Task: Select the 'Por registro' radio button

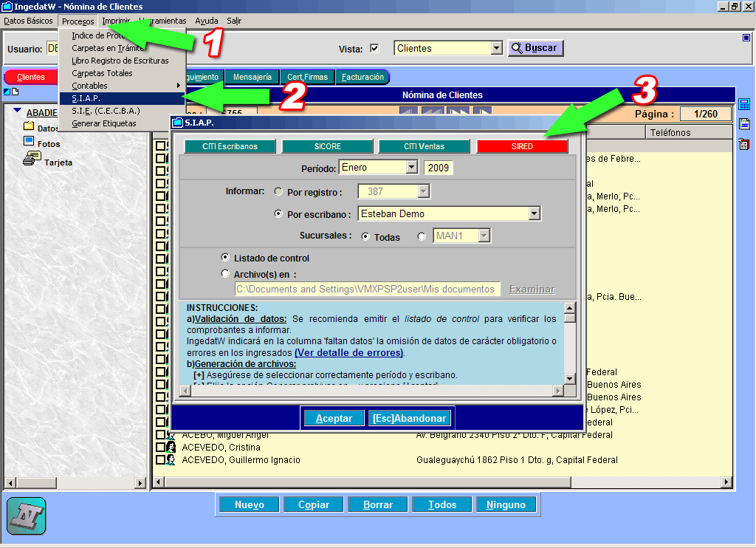Action: click(x=278, y=192)
